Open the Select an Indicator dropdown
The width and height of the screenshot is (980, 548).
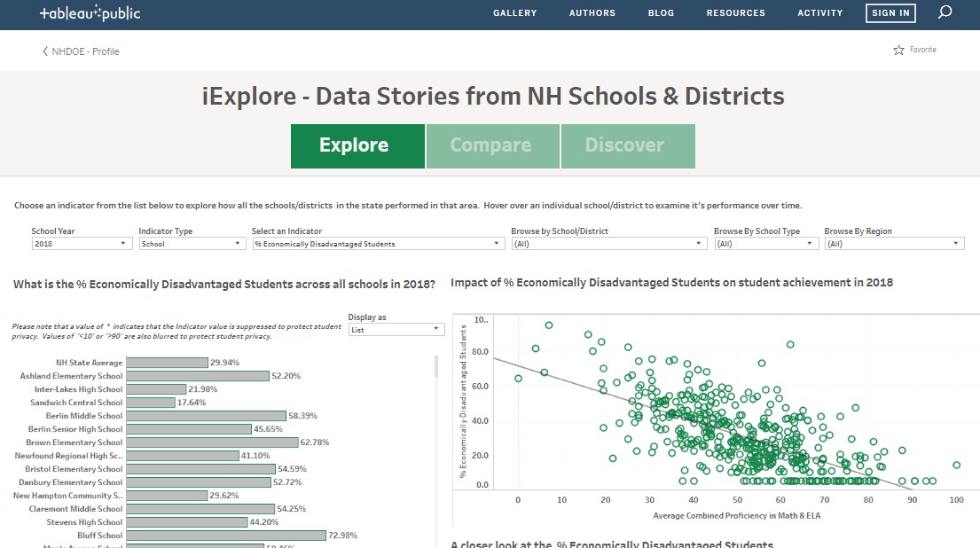(x=378, y=244)
